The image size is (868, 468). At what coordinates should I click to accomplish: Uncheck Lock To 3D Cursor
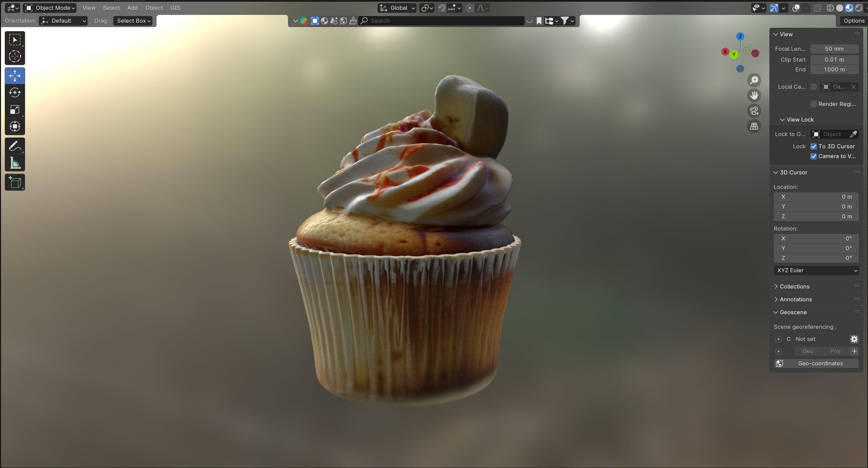point(813,146)
